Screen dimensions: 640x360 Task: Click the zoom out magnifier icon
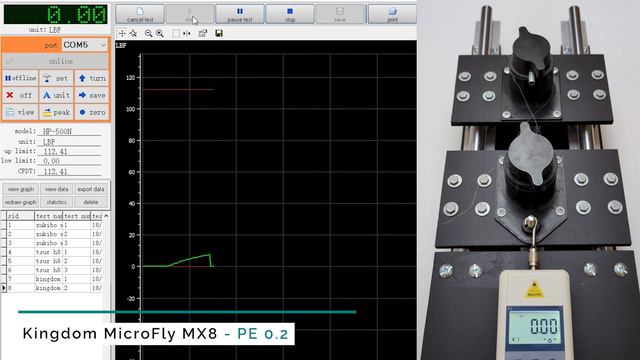(x=149, y=33)
